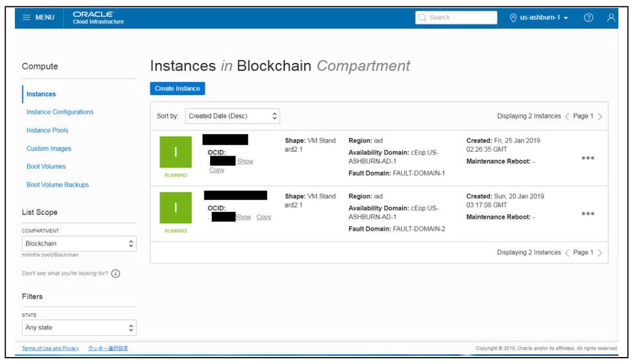Go to previous page in bottom pagination
Image resolution: width=635 pixels, height=364 pixels.
pyautogui.click(x=567, y=252)
